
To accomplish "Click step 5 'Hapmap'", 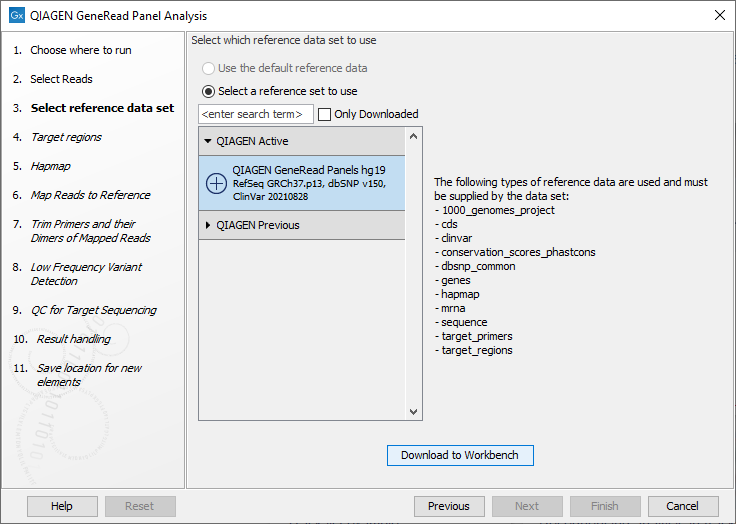I will 50,166.
